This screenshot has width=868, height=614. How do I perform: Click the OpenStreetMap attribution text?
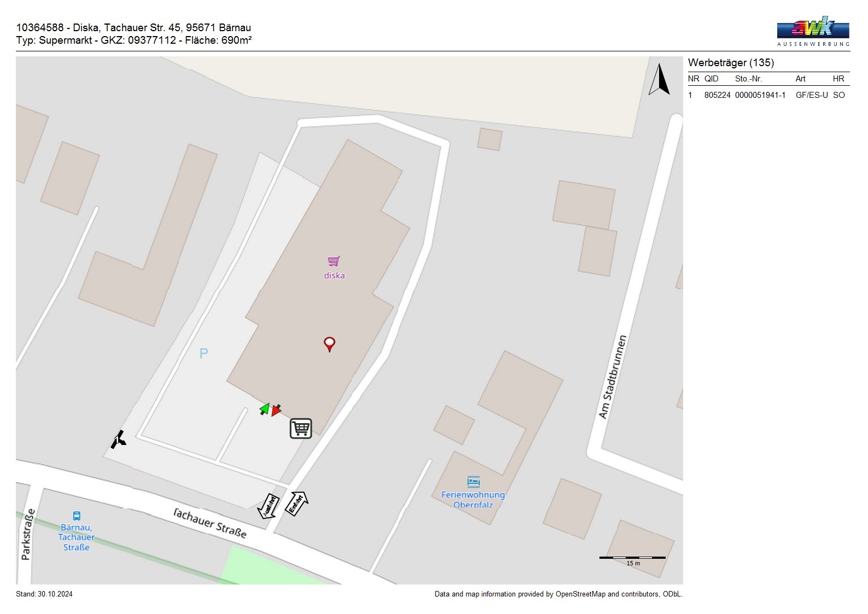pyautogui.click(x=558, y=594)
